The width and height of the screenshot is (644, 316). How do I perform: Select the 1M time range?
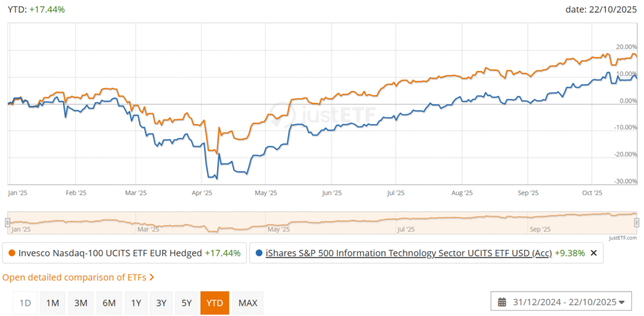point(53,303)
